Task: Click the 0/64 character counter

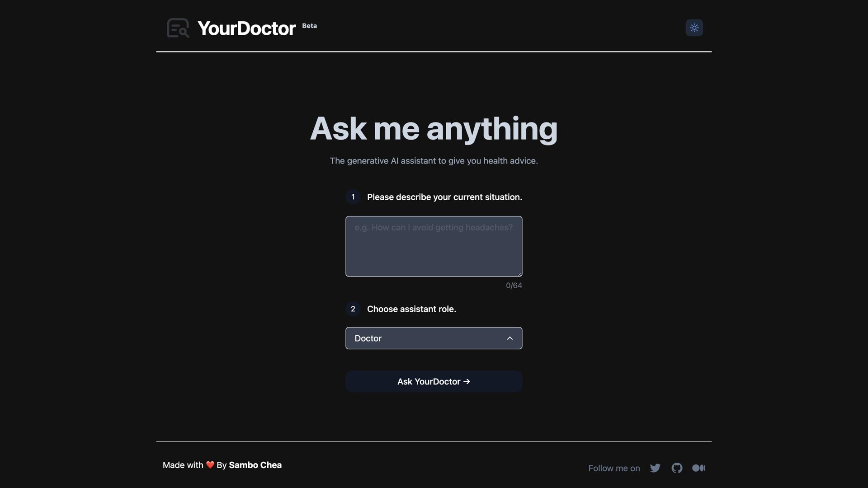Action: [x=514, y=285]
